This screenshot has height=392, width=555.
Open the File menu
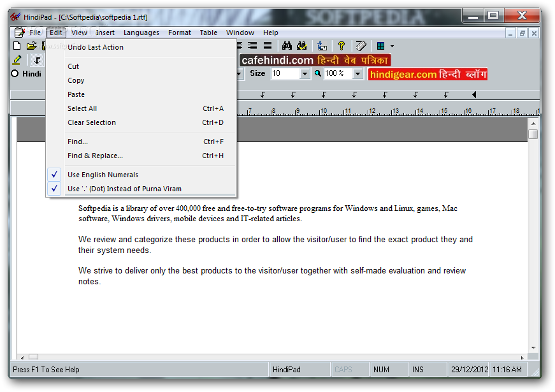(x=34, y=33)
